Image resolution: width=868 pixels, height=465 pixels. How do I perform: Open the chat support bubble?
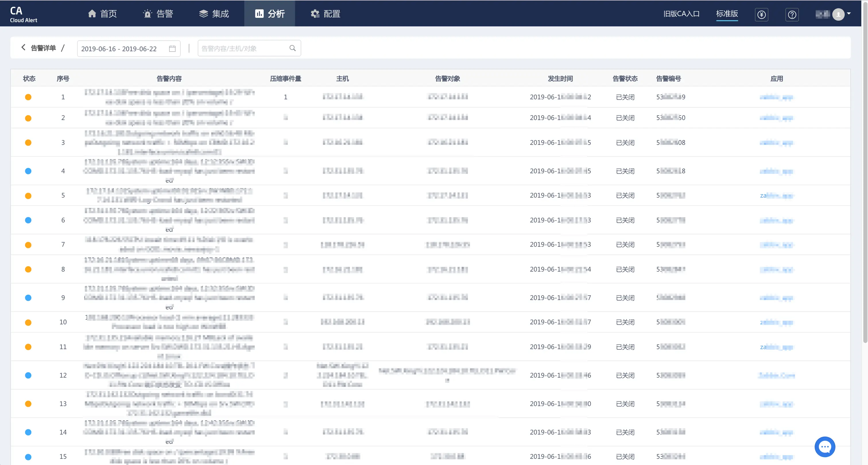point(825,446)
